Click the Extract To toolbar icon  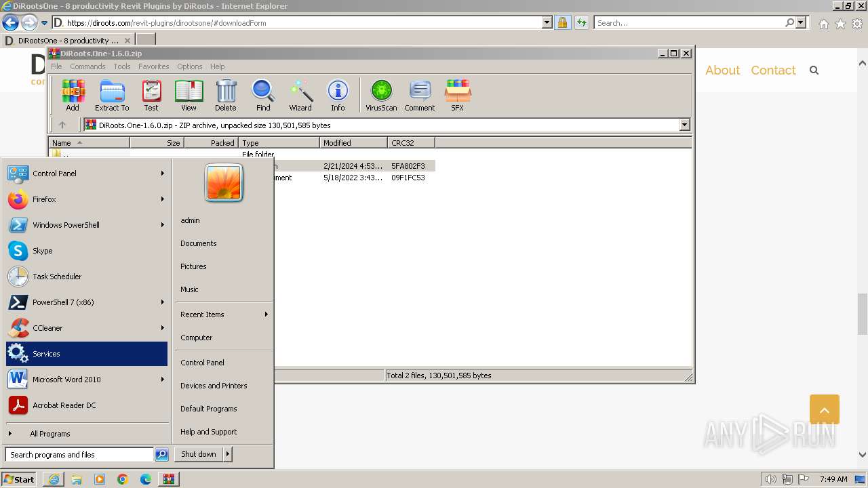pos(112,95)
